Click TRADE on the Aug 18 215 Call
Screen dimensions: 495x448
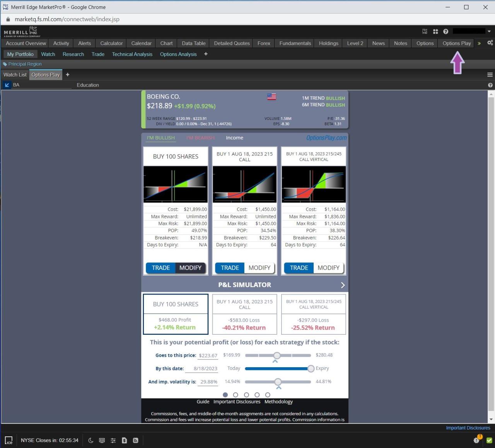pyautogui.click(x=229, y=267)
